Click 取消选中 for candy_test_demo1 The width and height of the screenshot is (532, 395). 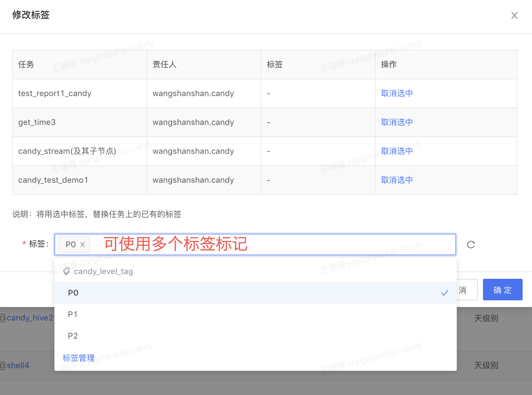point(397,180)
